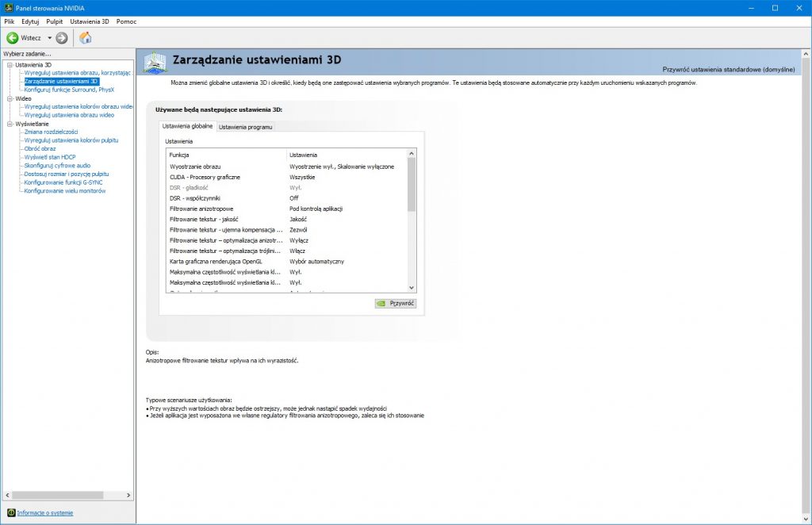
Task: Open Obróć obraz page
Action: click(x=40, y=148)
